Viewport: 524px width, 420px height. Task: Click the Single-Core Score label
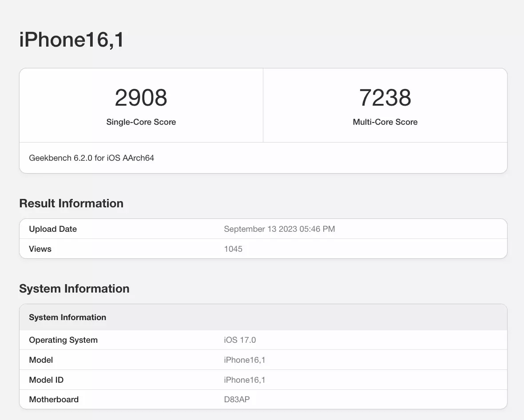pos(141,122)
